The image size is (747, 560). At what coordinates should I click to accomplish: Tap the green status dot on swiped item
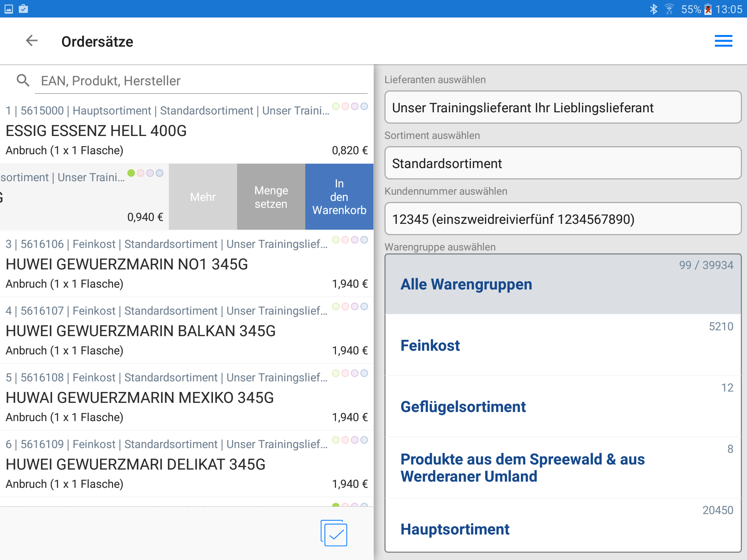(131, 173)
